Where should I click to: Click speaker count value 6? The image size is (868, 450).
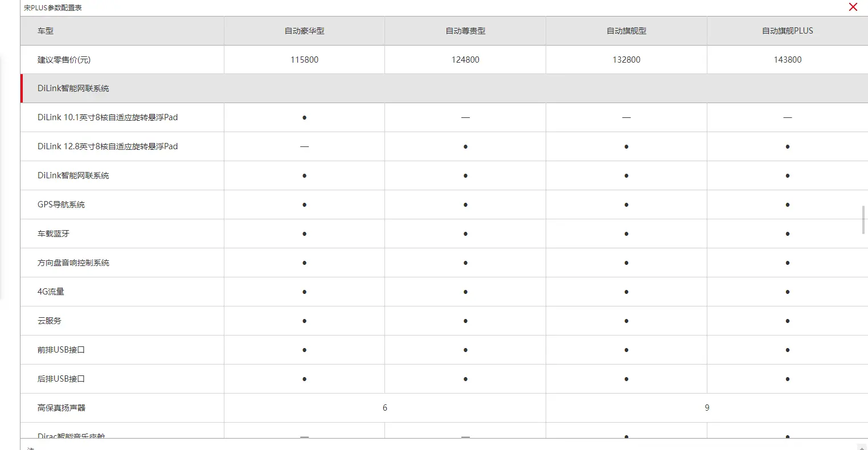pos(385,408)
